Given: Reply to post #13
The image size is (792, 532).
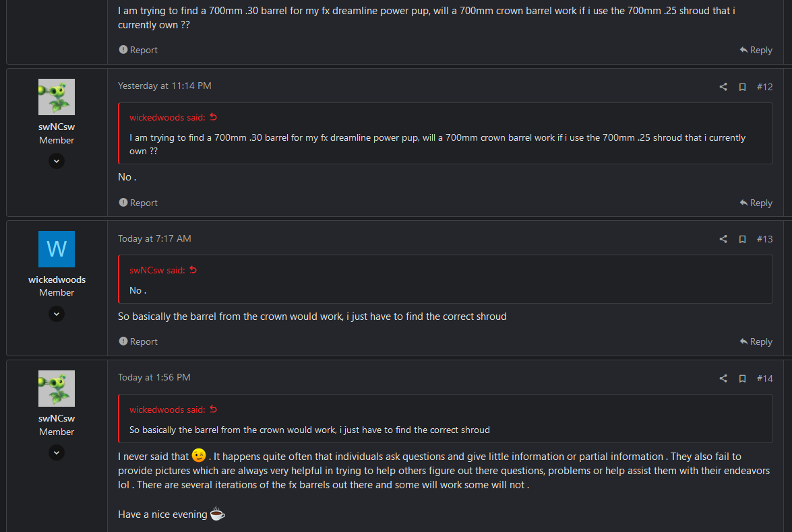Looking at the screenshot, I should coord(756,341).
